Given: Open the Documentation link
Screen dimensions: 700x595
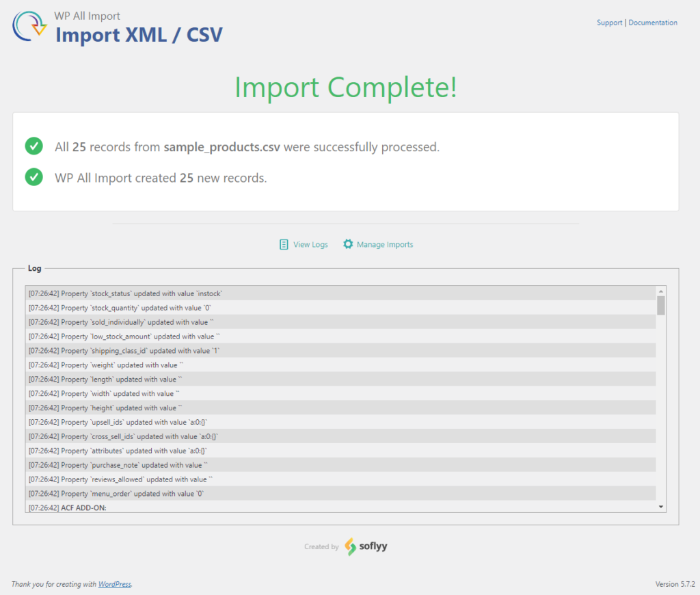Looking at the screenshot, I should (x=653, y=23).
